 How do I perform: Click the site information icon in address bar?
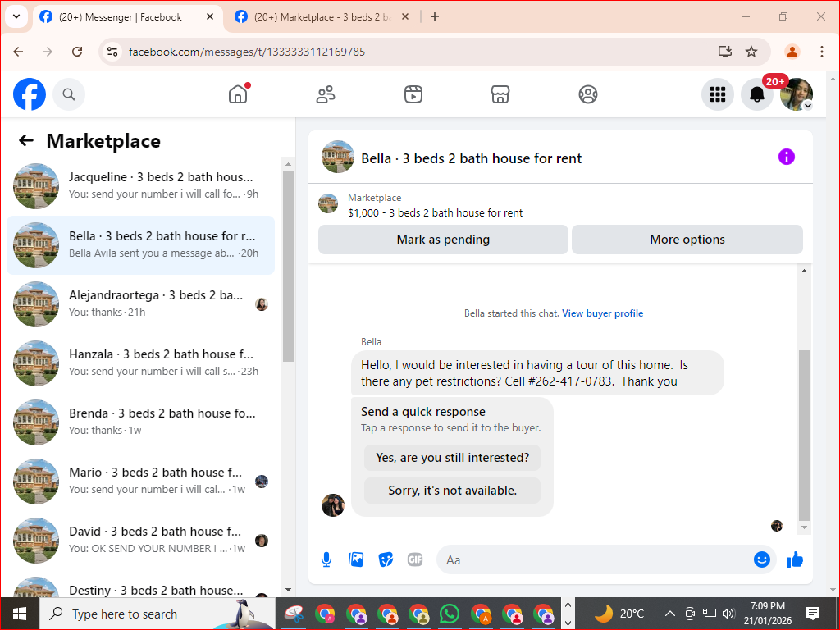(x=112, y=52)
